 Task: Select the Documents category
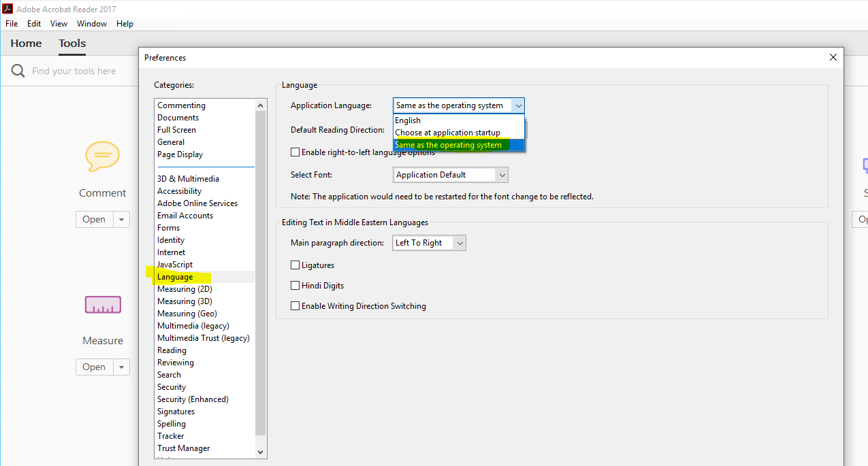(x=178, y=118)
